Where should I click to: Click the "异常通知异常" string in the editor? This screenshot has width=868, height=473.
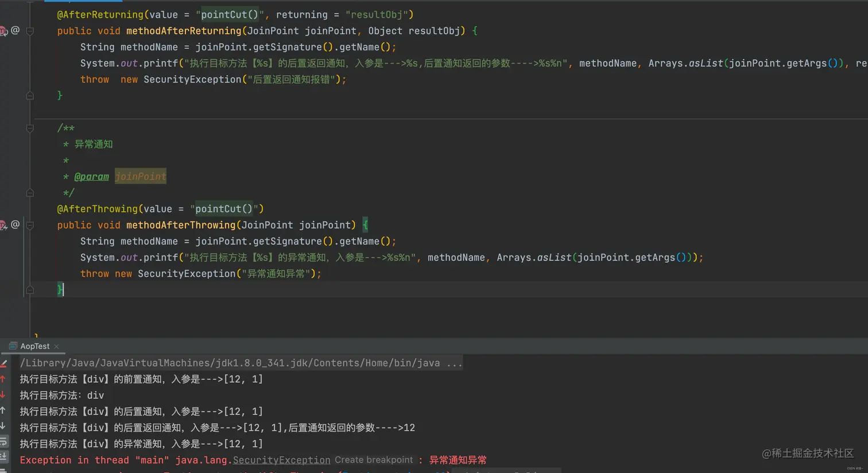click(x=276, y=274)
